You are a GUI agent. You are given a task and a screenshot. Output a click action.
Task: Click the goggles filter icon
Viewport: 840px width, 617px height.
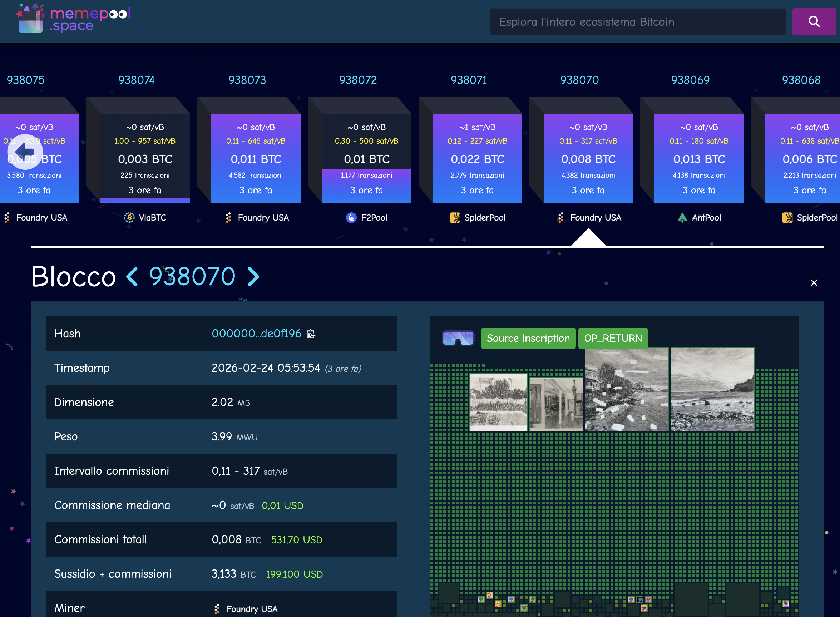pyautogui.click(x=458, y=338)
